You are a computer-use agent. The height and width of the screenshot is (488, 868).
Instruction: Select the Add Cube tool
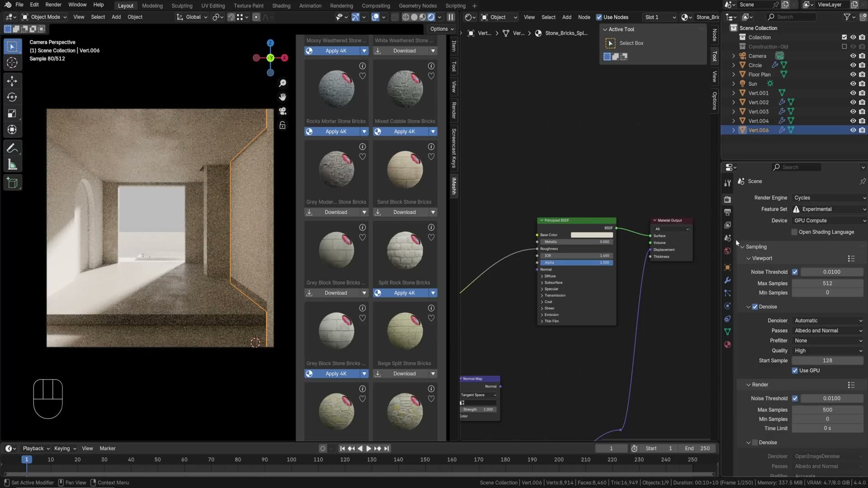12,183
